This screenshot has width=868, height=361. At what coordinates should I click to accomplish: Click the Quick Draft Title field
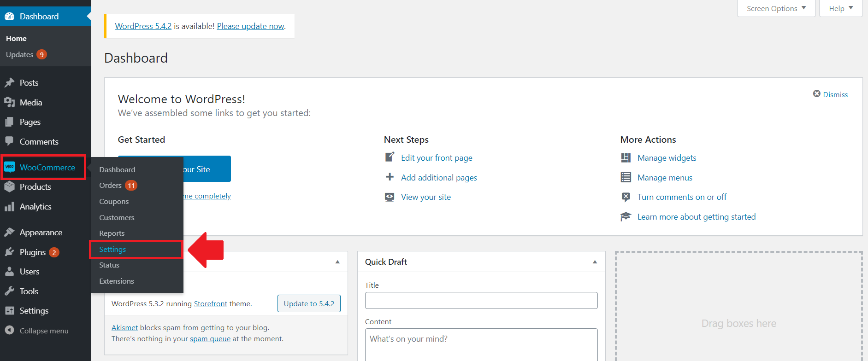[481, 301]
